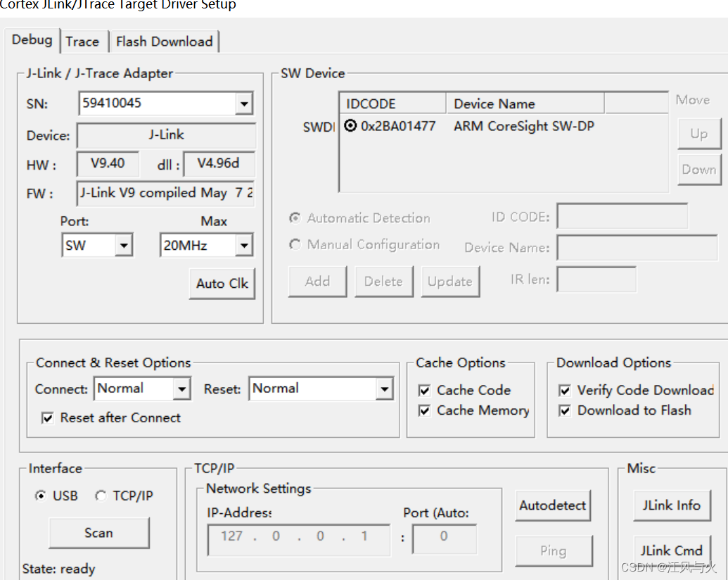Image resolution: width=728 pixels, height=580 pixels.
Task: Click the Auto Clk button
Action: pyautogui.click(x=222, y=284)
